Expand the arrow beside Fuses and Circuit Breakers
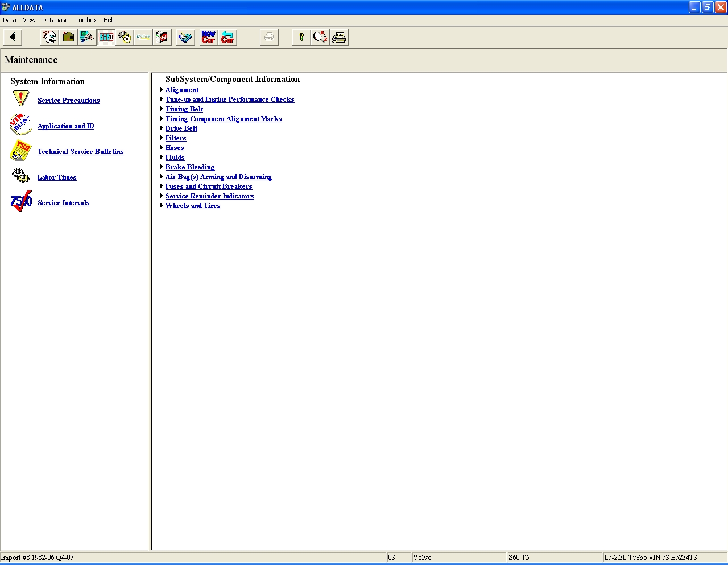728x565 pixels. (x=162, y=186)
